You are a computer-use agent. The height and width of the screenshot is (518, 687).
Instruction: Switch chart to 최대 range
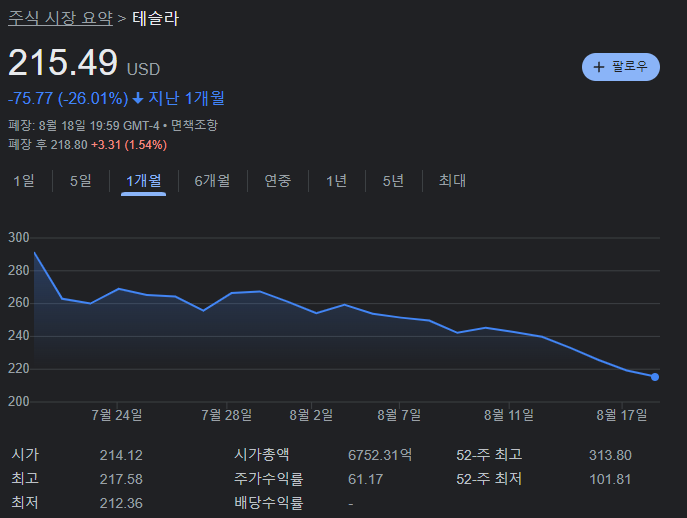pos(452,181)
